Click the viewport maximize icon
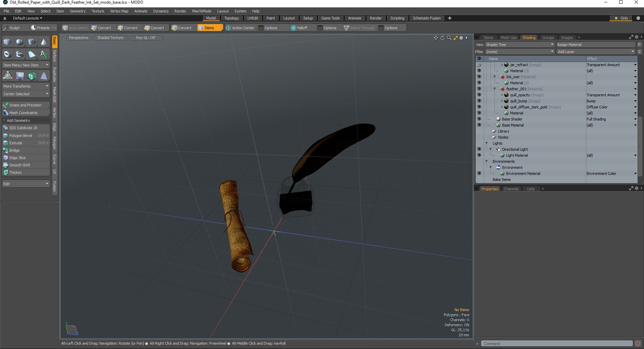 point(455,38)
